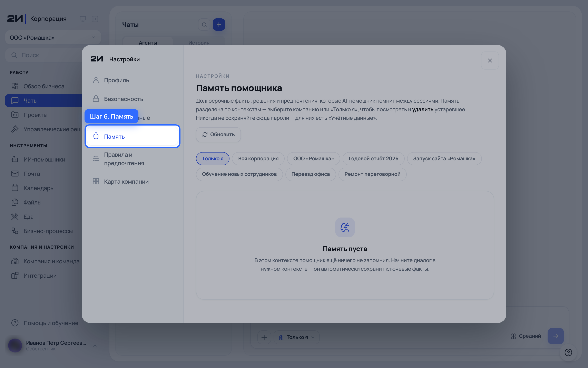The width and height of the screenshot is (588, 368).
Task: Expand the Иванов Пётр user menu
Action: click(x=53, y=345)
